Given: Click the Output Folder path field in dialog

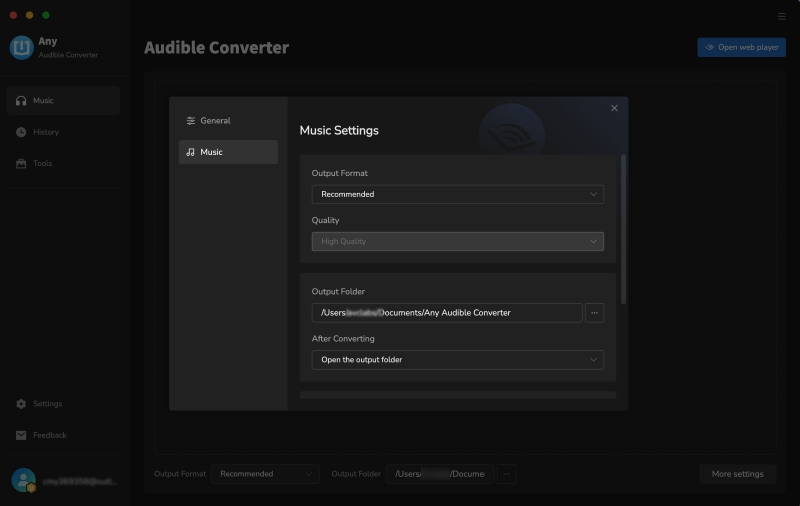Looking at the screenshot, I should tap(447, 313).
